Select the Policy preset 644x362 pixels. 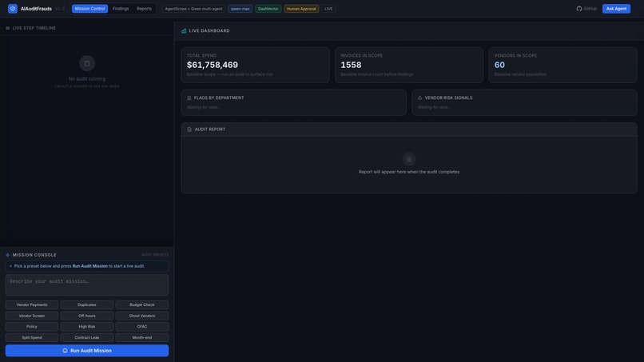pos(32,327)
